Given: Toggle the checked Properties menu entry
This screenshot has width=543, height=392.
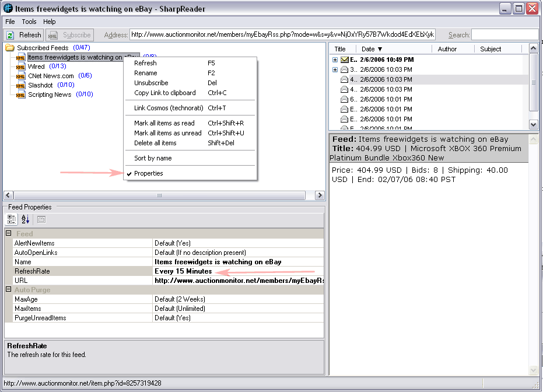Looking at the screenshot, I should 149,173.
